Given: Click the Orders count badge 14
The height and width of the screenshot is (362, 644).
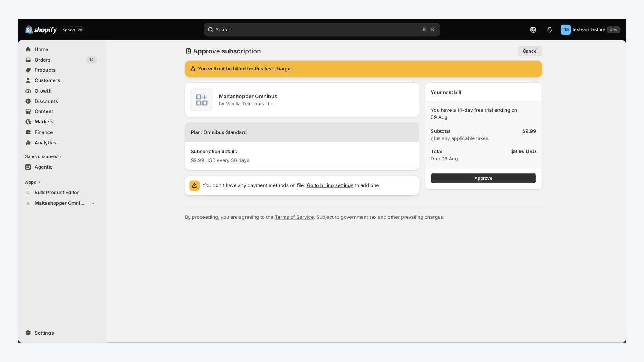Looking at the screenshot, I should [x=91, y=60].
